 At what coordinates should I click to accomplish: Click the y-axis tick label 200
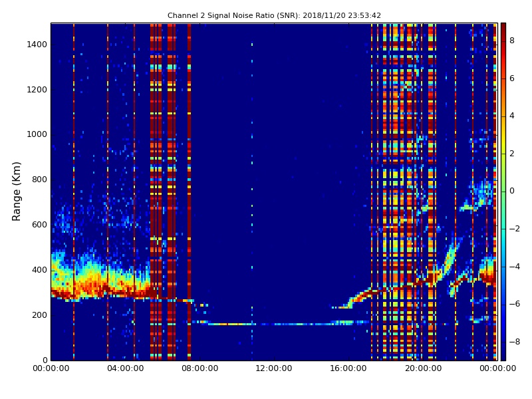[x=39, y=315]
